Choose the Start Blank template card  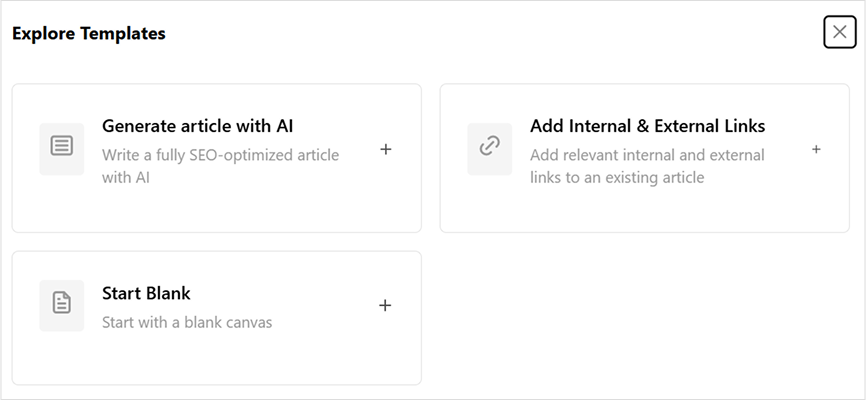point(216,318)
